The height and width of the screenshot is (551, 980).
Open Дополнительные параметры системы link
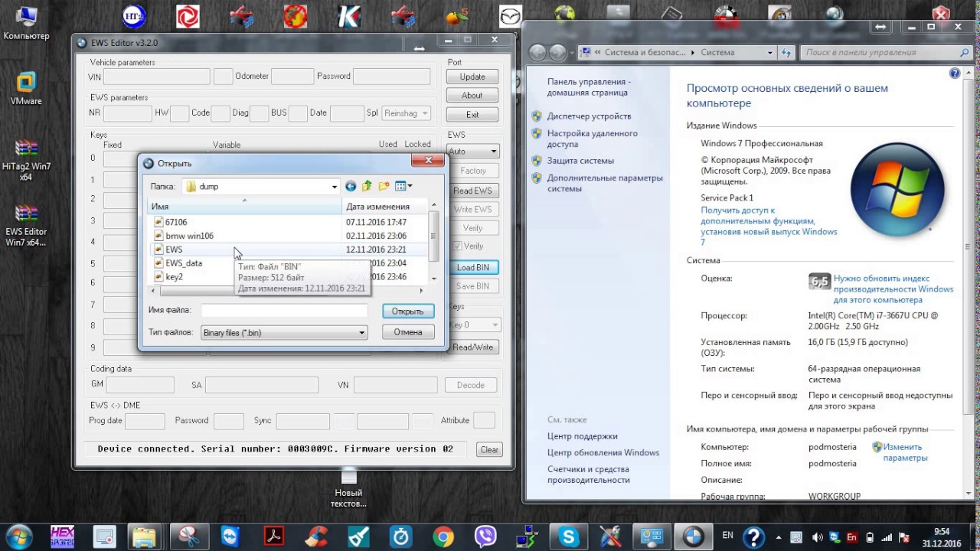604,183
